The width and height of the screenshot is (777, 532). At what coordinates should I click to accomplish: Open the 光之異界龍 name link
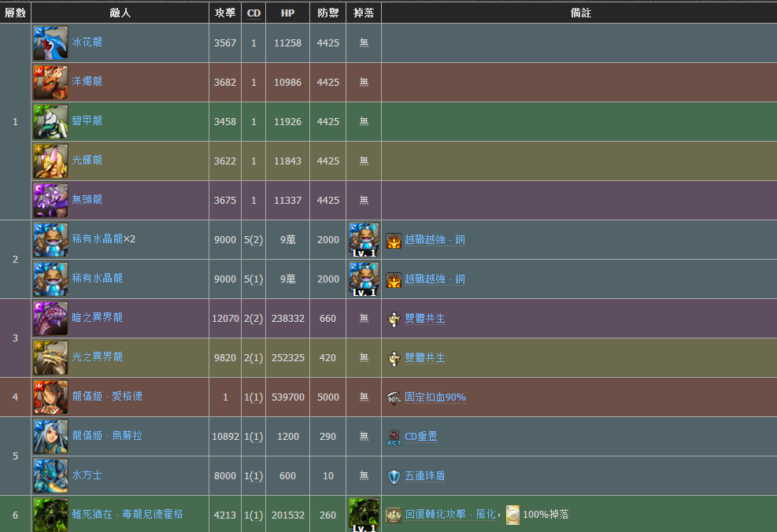point(98,357)
